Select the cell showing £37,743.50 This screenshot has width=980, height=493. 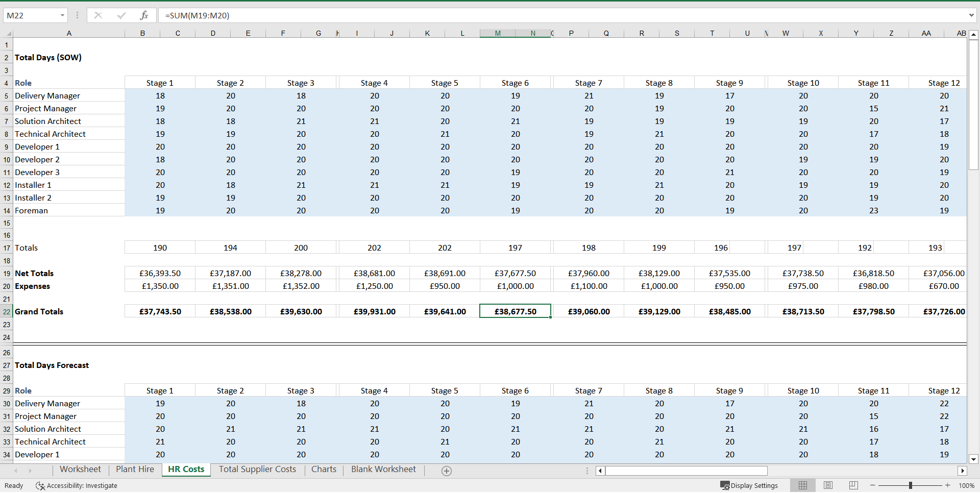(160, 311)
